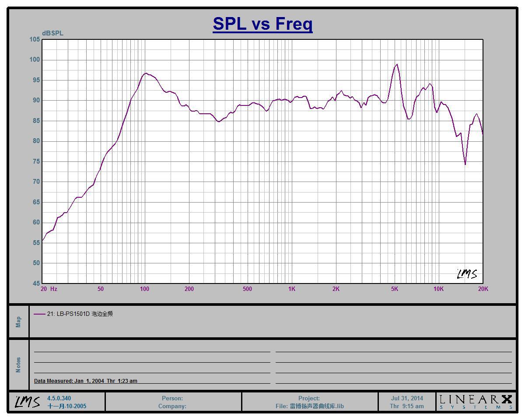
Task: Click the "Company:" field label
Action: pos(172,406)
